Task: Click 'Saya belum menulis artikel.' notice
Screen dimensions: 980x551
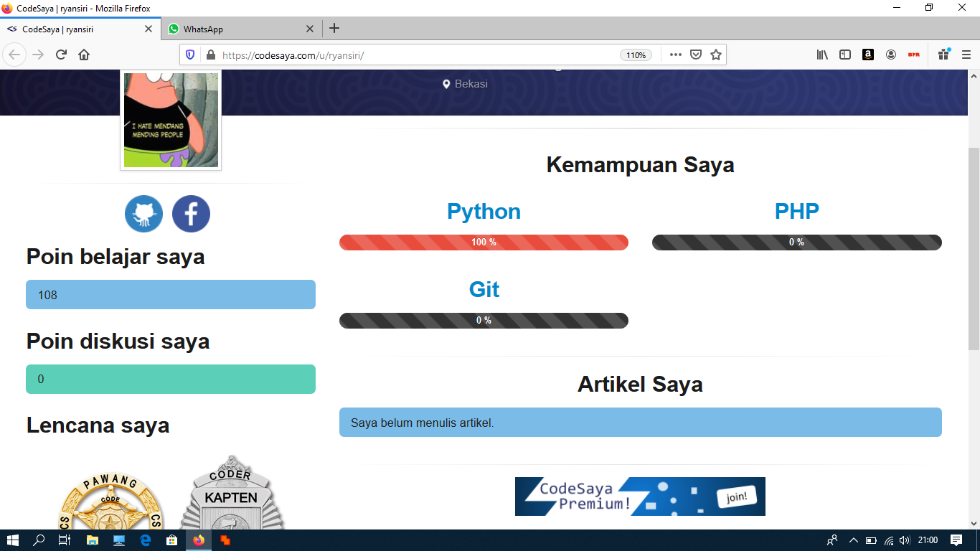Action: [641, 423]
